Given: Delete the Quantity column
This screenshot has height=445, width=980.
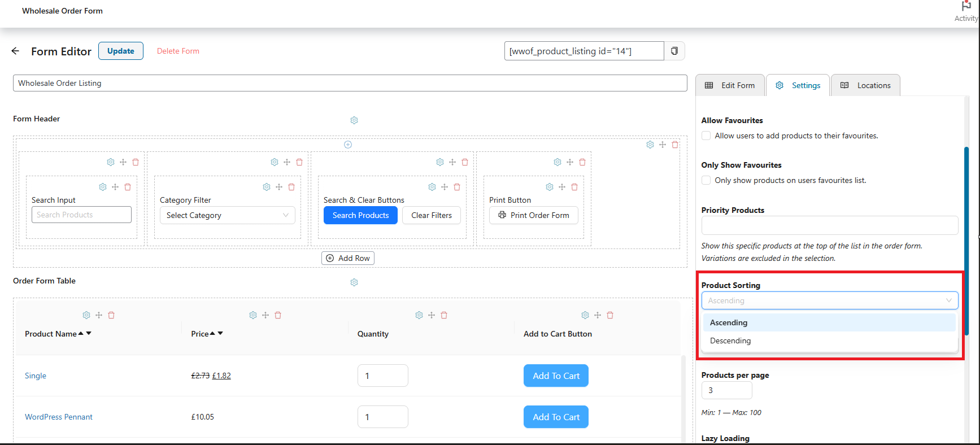Looking at the screenshot, I should (444, 315).
